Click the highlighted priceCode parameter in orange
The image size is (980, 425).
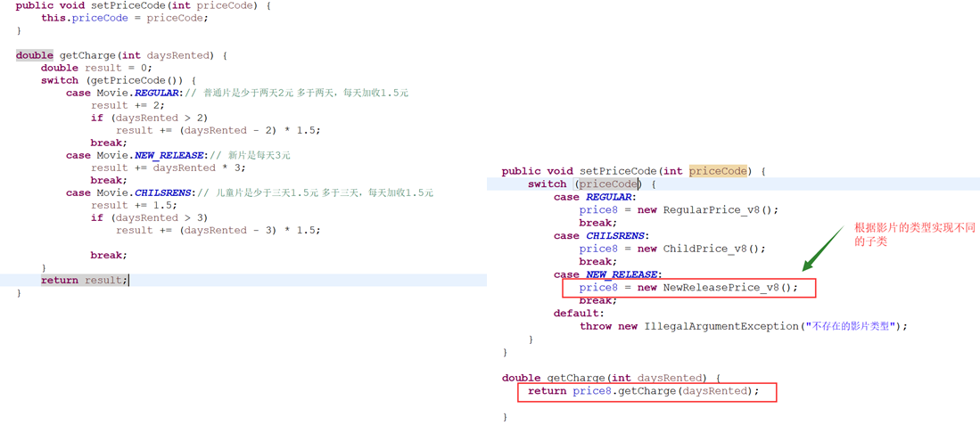pos(717,171)
